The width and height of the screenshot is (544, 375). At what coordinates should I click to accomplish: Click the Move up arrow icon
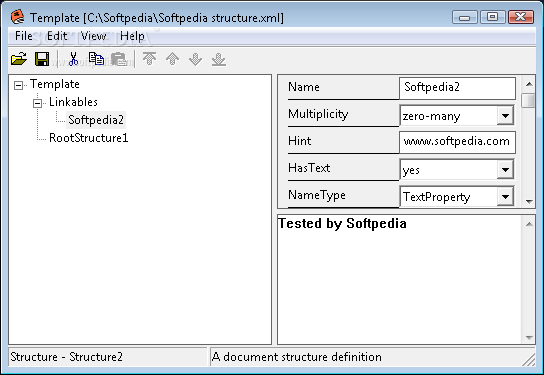pos(172,59)
